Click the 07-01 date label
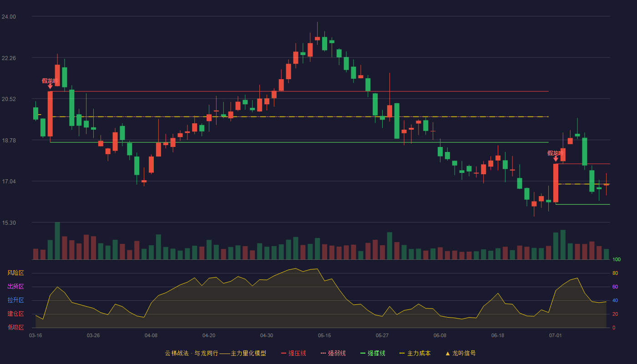The height and width of the screenshot is (364, 637). pos(556,335)
